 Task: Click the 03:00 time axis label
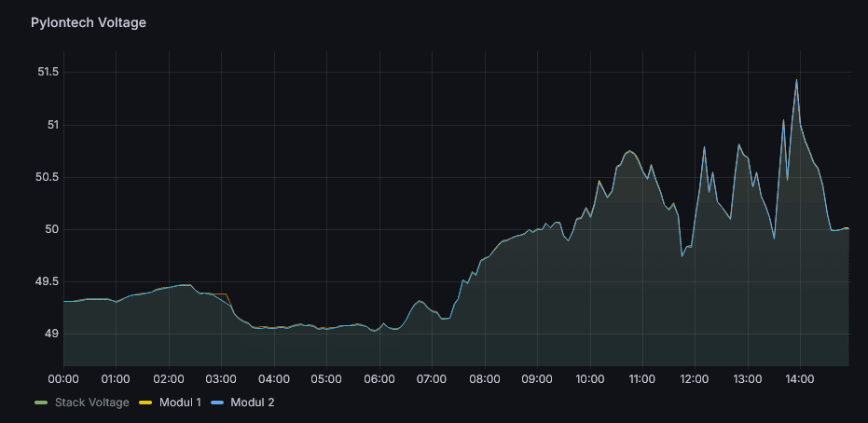(x=222, y=379)
